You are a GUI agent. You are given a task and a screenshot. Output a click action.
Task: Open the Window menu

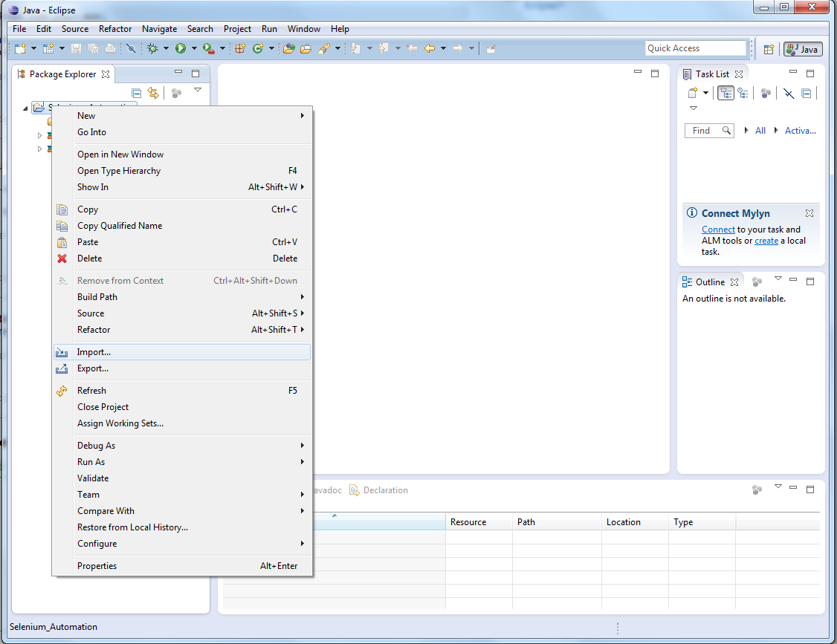(x=304, y=29)
